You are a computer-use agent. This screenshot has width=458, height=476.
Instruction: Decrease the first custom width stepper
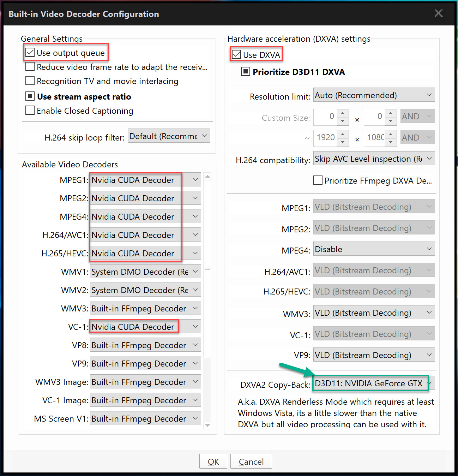343,121
